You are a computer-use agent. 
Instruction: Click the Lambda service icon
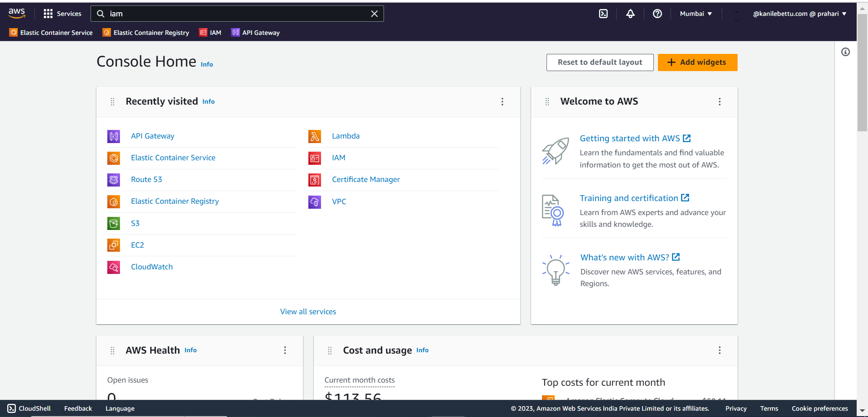(x=315, y=136)
